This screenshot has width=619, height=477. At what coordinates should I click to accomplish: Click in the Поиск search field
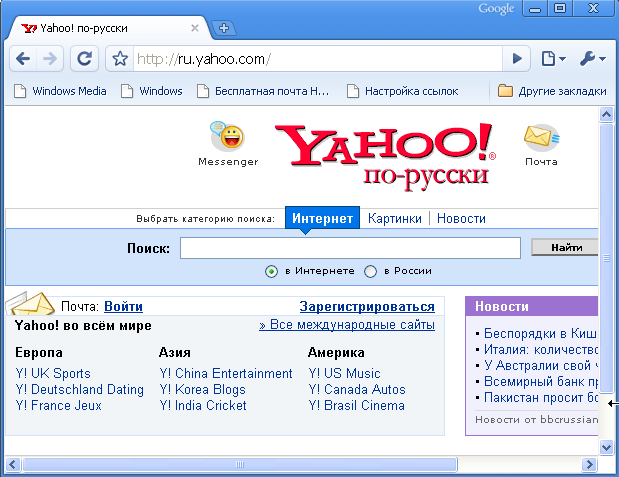click(x=350, y=248)
